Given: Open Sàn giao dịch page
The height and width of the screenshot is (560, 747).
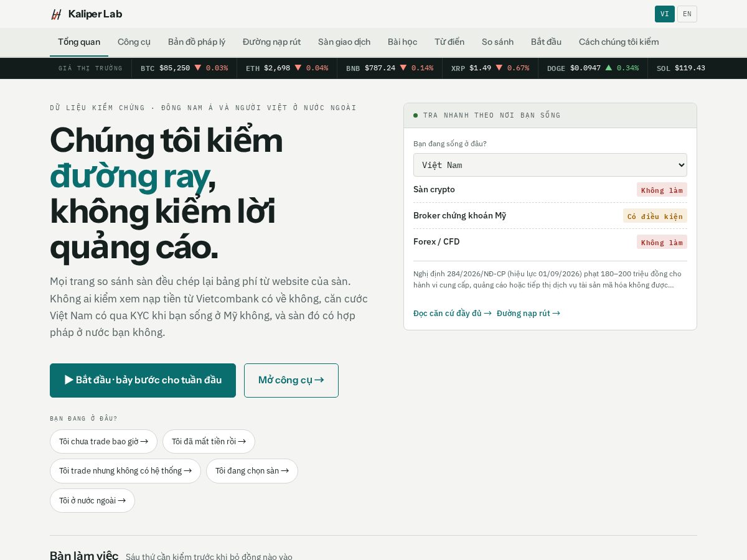Looking at the screenshot, I should coord(344,42).
